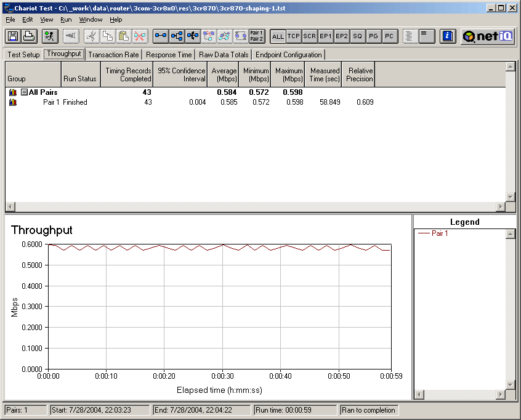Viewport: 521px width, 420px height.
Task: Switch to the Response Time tab
Action: point(169,55)
